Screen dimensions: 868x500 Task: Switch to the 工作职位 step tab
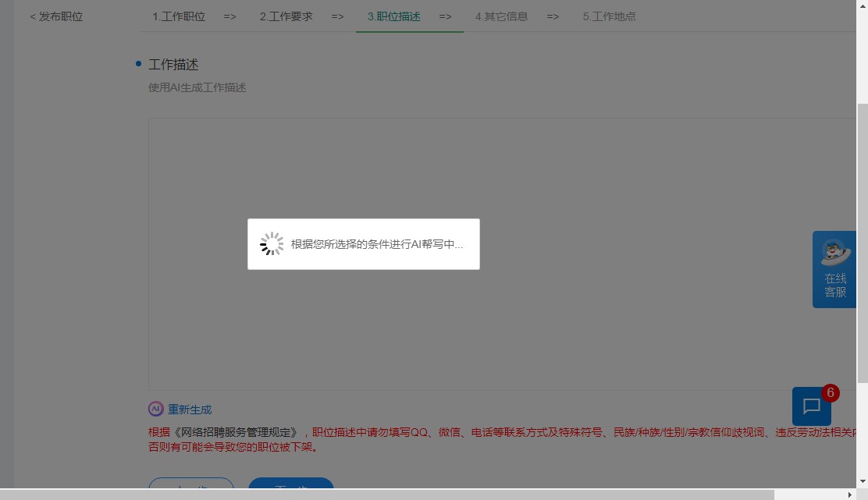pyautogui.click(x=179, y=16)
